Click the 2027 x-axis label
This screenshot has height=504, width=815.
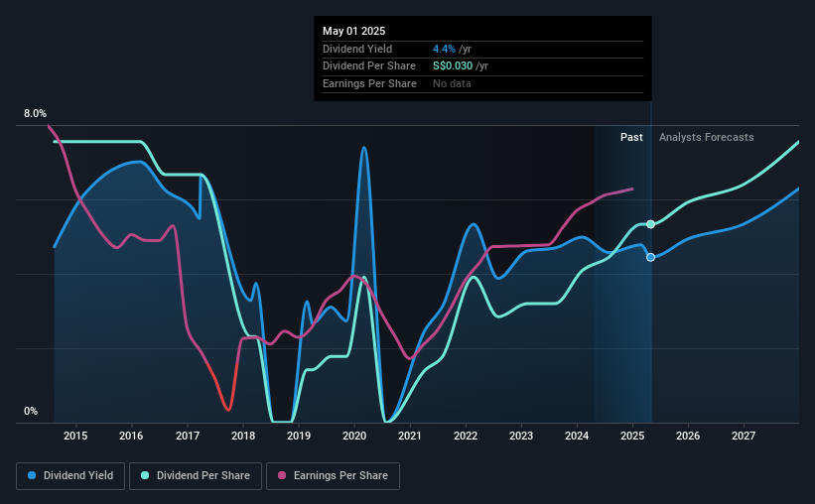click(744, 436)
